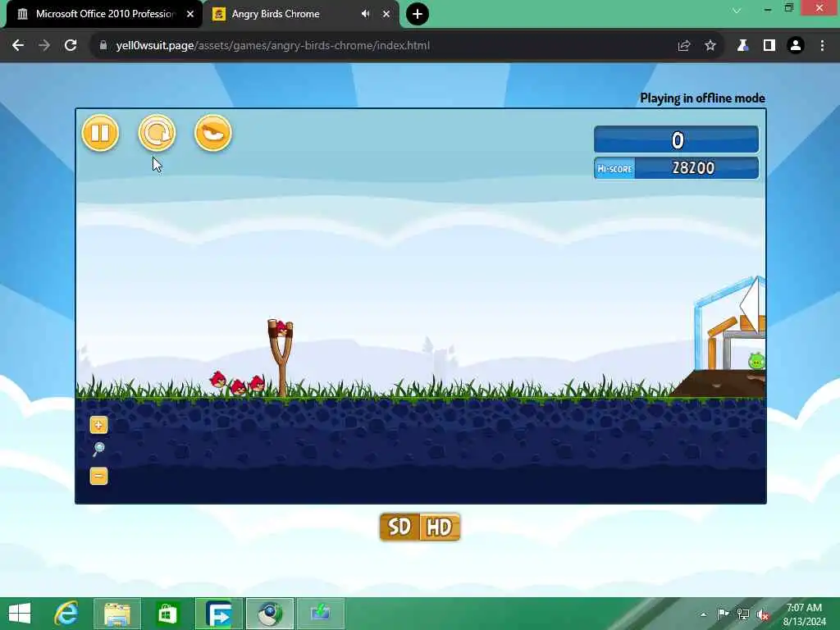Image resolution: width=840 pixels, height=630 pixels.
Task: Open the Windows Start menu
Action: pos(20,614)
